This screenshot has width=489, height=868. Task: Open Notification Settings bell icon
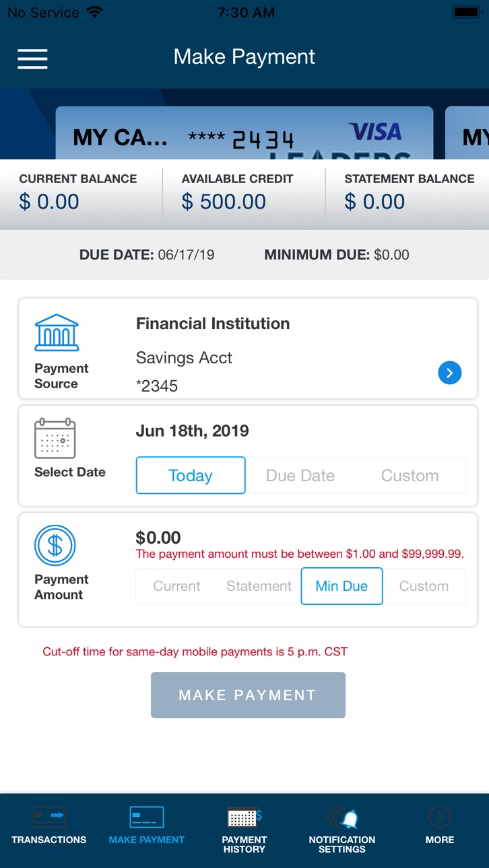(x=342, y=818)
